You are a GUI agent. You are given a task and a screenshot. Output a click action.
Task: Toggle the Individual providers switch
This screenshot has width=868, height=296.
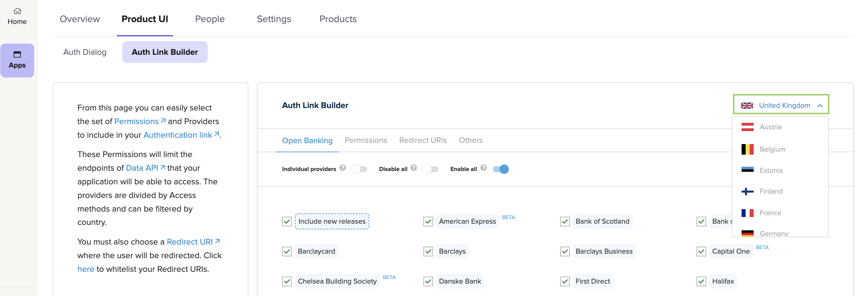[359, 169]
